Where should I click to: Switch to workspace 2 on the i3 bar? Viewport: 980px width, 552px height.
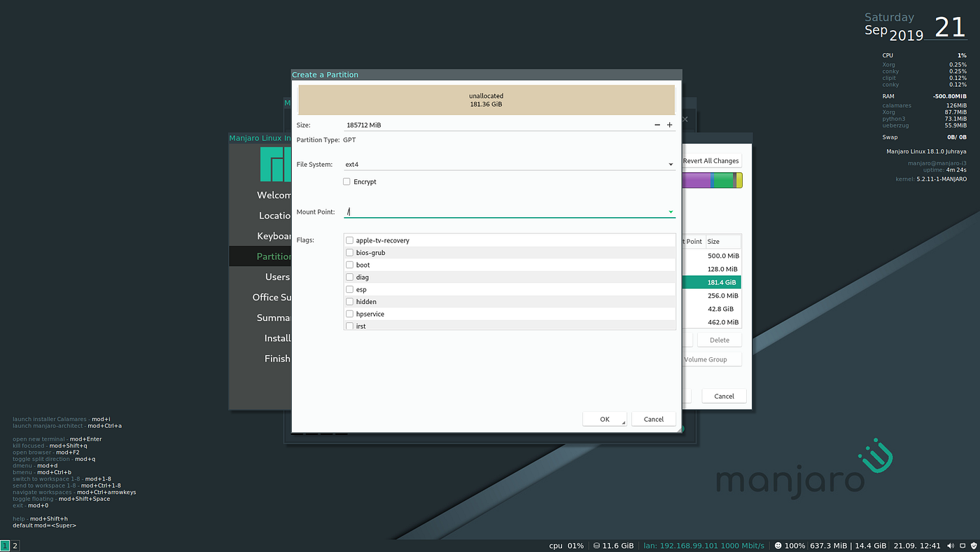click(x=15, y=545)
